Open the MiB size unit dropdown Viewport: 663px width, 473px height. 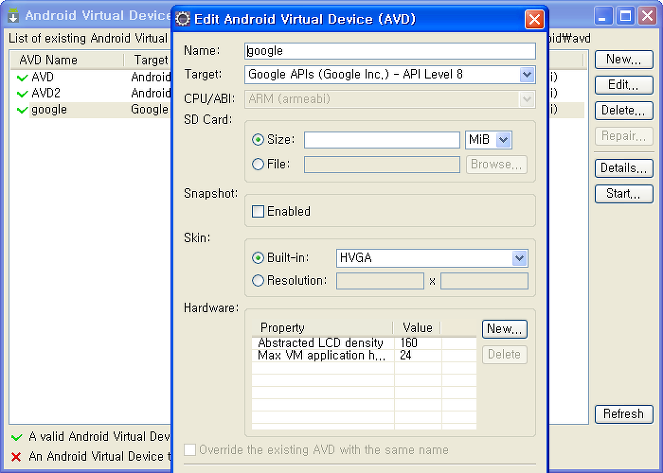coord(503,139)
